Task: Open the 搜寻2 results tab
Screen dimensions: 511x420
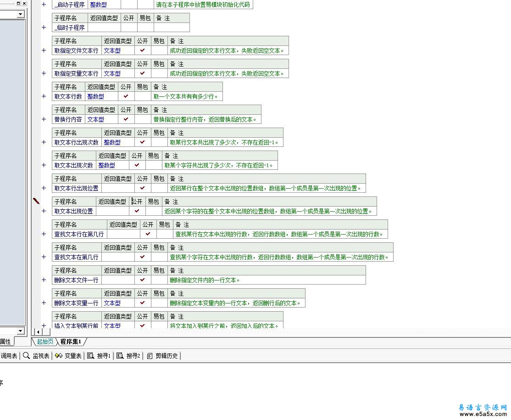Action: (128, 356)
